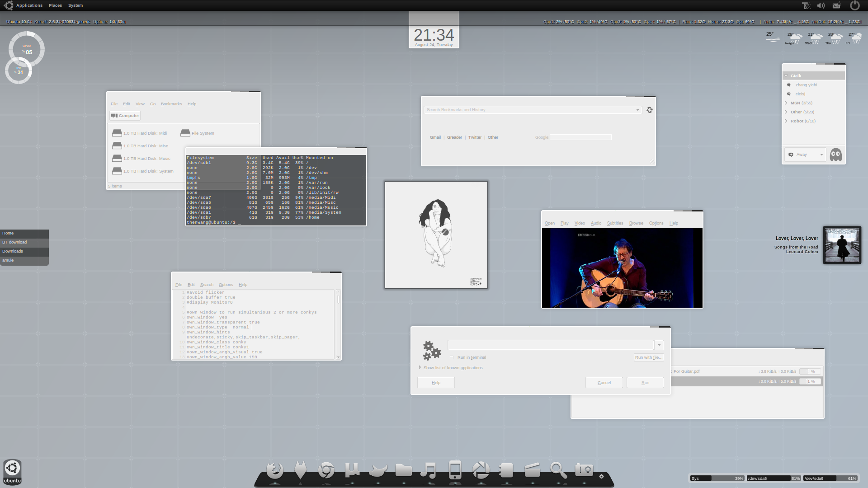The height and width of the screenshot is (488, 868).
Task: Click the second download's 1% progress bar
Action: click(810, 381)
